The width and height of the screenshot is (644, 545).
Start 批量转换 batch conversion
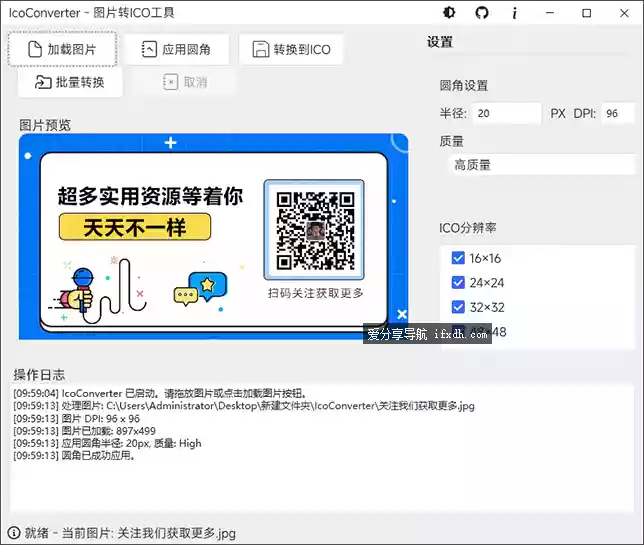[x=70, y=82]
